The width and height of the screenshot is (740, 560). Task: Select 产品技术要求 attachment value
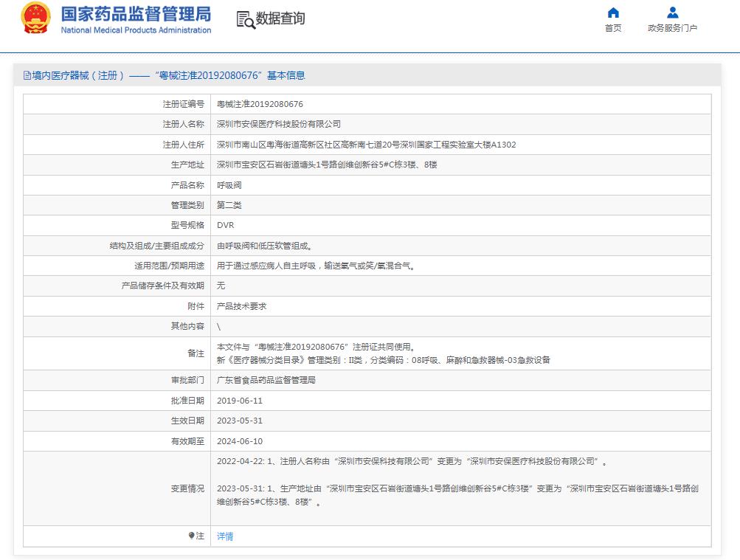coord(242,306)
